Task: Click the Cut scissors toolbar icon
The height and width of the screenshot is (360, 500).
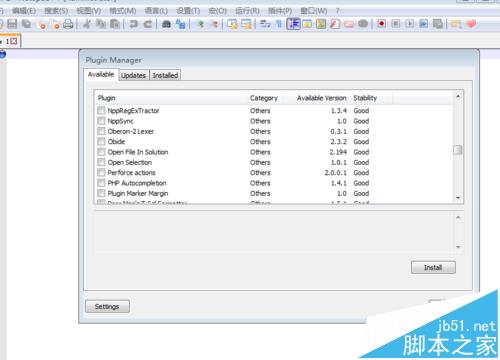Action: coord(87,24)
